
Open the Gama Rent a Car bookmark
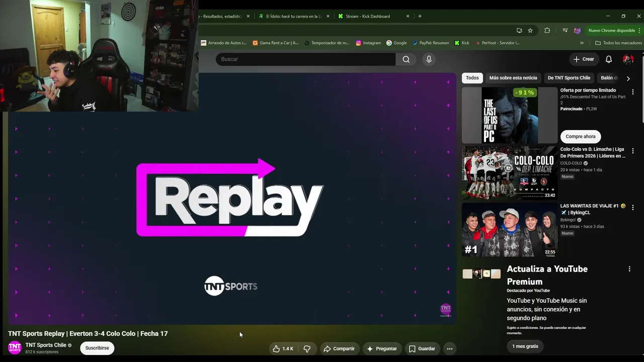click(276, 43)
